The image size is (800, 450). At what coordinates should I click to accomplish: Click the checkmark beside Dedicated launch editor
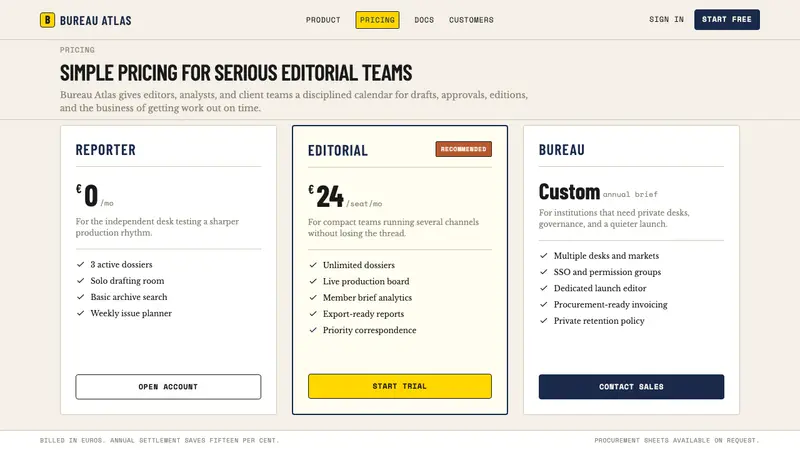tap(543, 288)
